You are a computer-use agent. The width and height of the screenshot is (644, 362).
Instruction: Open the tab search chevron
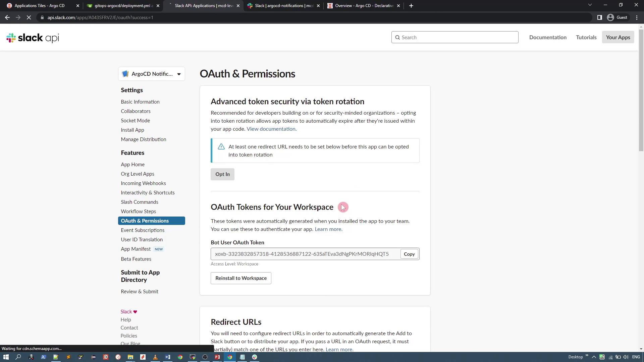coord(590,5)
